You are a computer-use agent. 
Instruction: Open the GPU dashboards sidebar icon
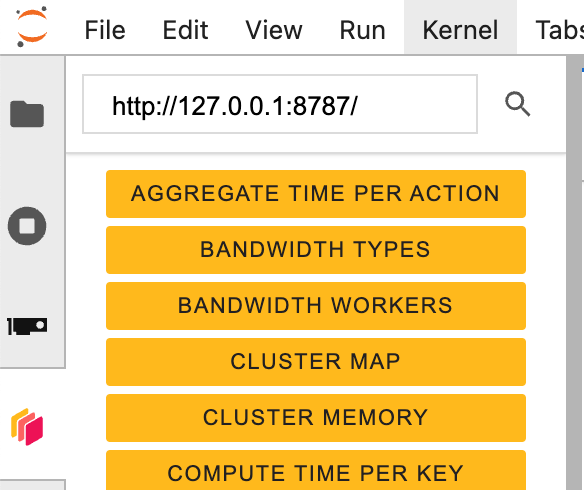[27, 326]
